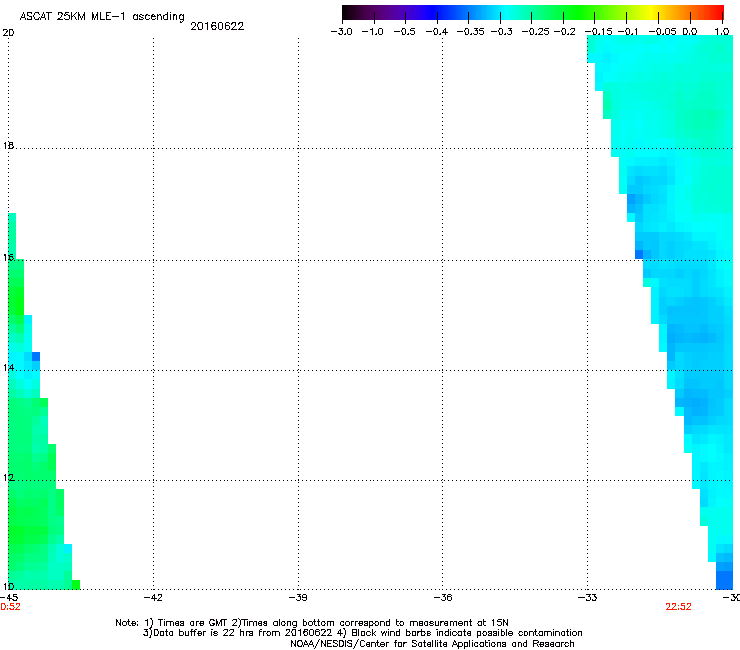740x650 pixels.
Task: Click the -3.0 color bar label
Action: 341,32
